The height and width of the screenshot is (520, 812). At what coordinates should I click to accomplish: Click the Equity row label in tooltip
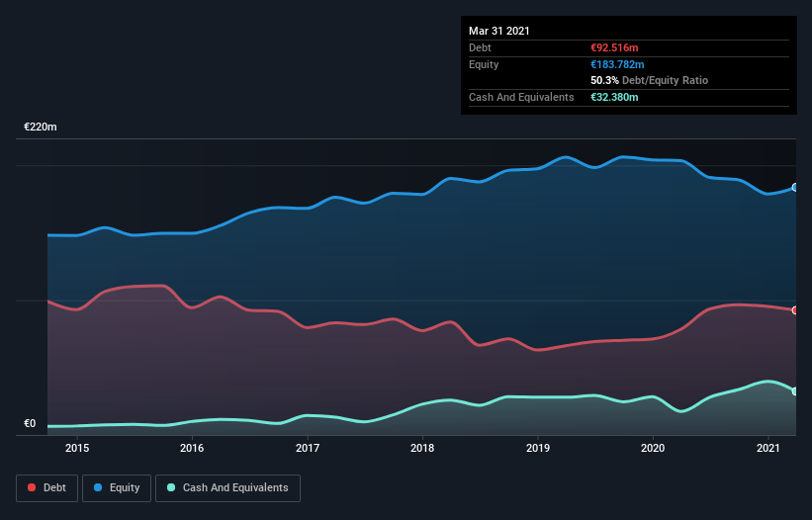(x=484, y=64)
